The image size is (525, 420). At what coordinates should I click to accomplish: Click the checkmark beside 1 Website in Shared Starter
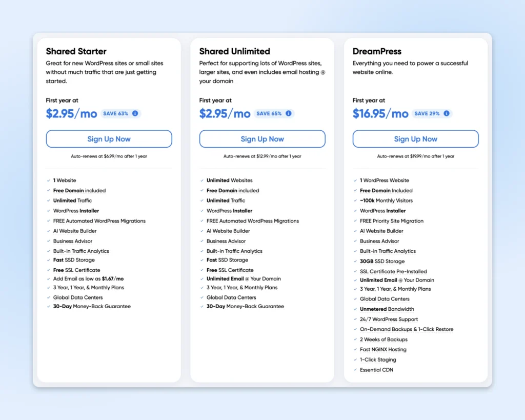tap(48, 181)
